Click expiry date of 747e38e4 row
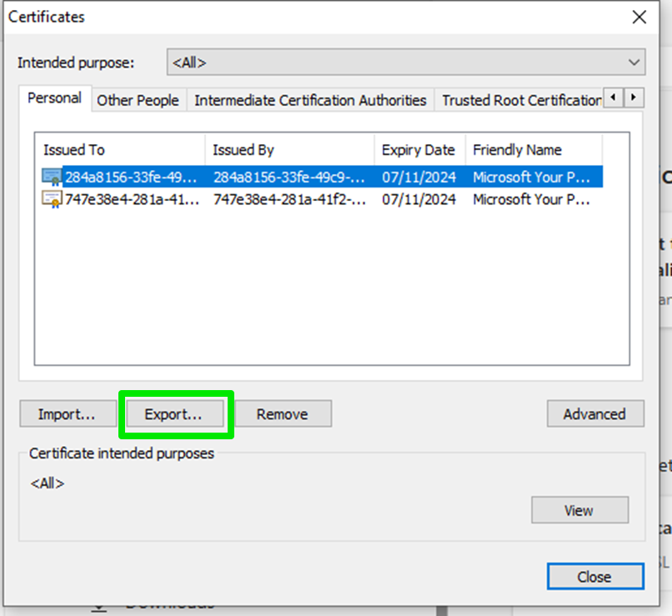 419,199
